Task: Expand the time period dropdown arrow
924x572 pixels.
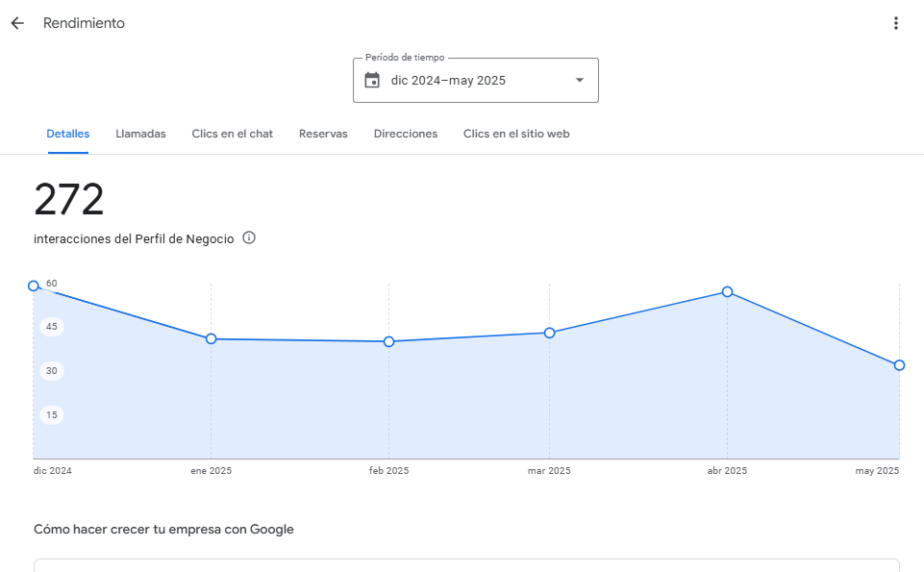Action: (x=579, y=80)
